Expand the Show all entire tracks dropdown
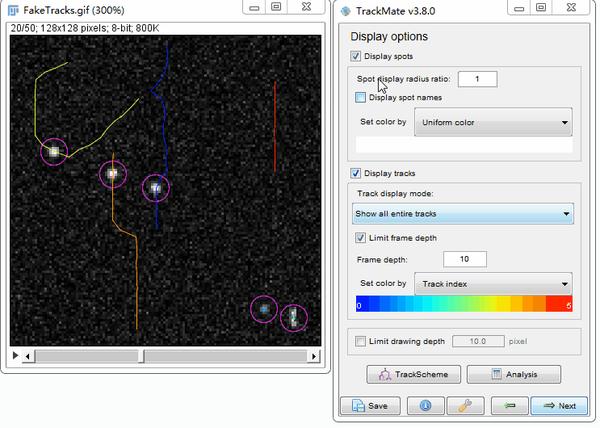600x428 pixels. pyautogui.click(x=463, y=214)
